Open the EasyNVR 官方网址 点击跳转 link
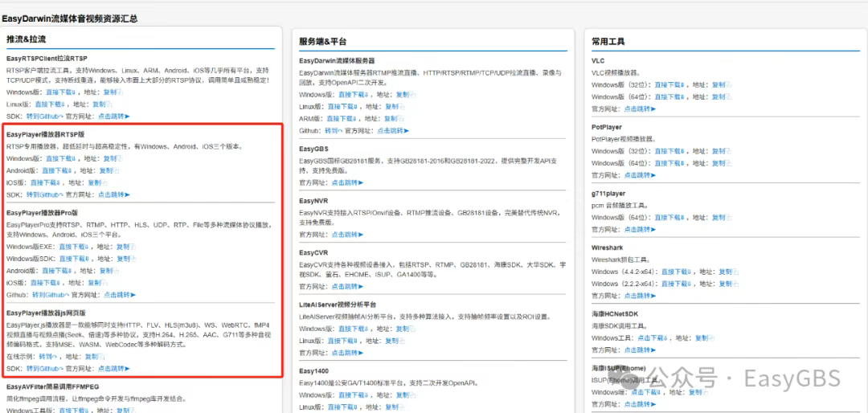Viewport: 868px width, 413px height. (x=347, y=235)
